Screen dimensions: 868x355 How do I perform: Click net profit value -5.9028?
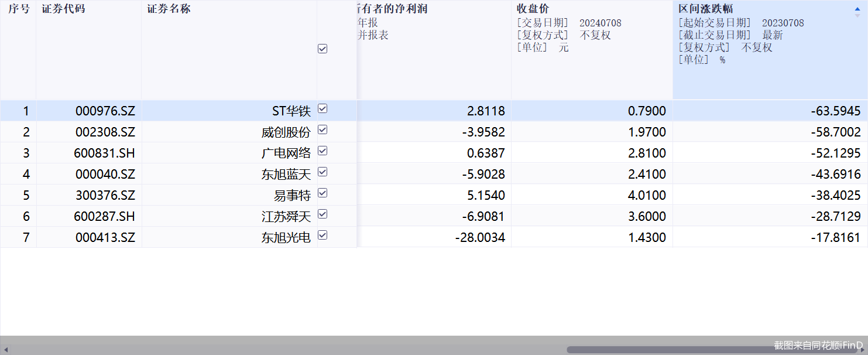[483, 175]
